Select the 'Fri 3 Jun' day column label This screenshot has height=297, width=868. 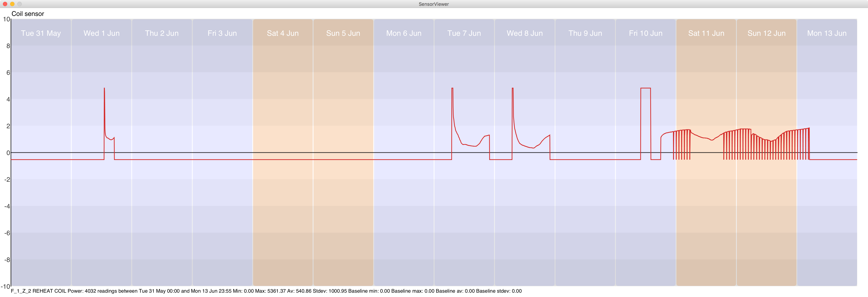point(222,33)
